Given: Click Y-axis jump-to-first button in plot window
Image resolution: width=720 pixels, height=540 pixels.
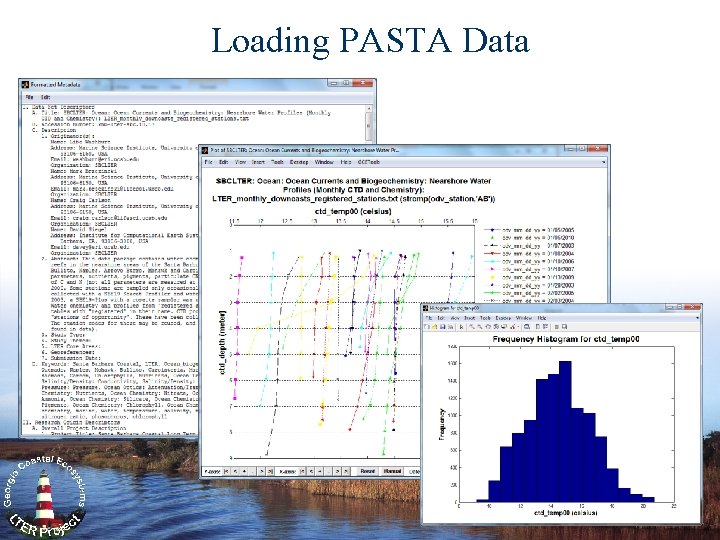Looking at the screenshot, I should [x=226, y=471].
